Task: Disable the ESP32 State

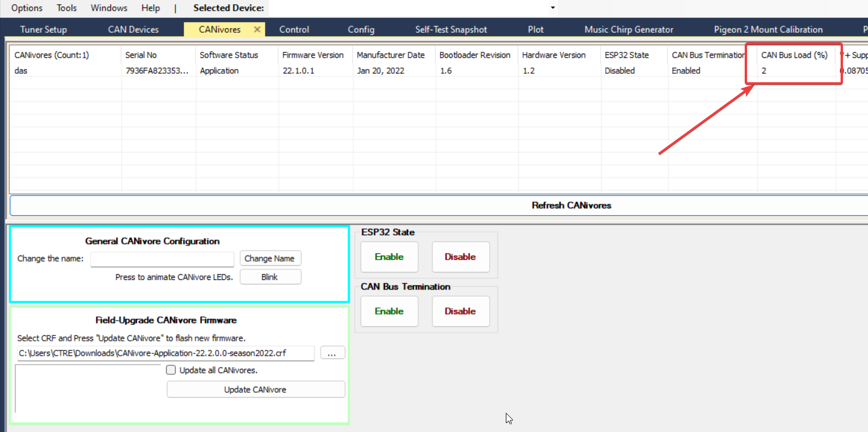Action: pyautogui.click(x=461, y=257)
